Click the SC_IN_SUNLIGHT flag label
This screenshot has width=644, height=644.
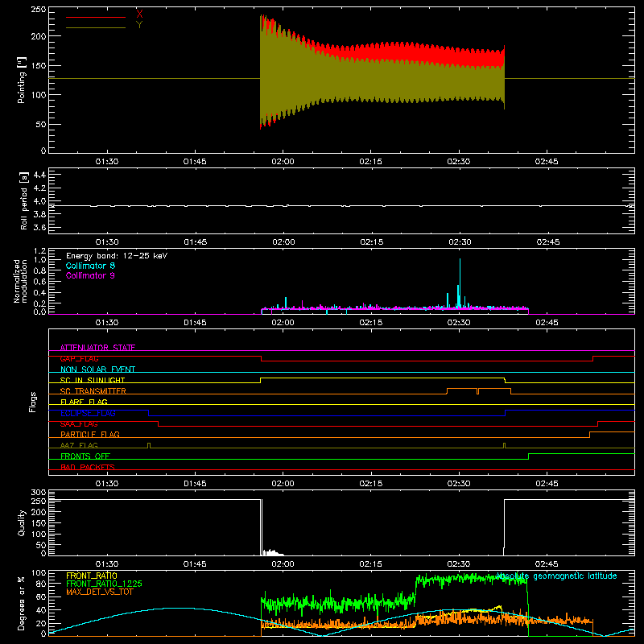[x=93, y=380]
